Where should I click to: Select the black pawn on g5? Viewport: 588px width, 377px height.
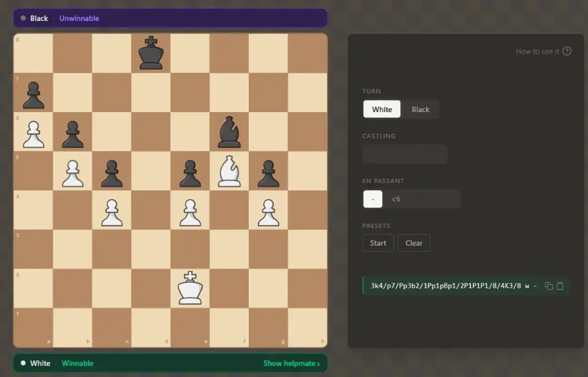click(268, 173)
